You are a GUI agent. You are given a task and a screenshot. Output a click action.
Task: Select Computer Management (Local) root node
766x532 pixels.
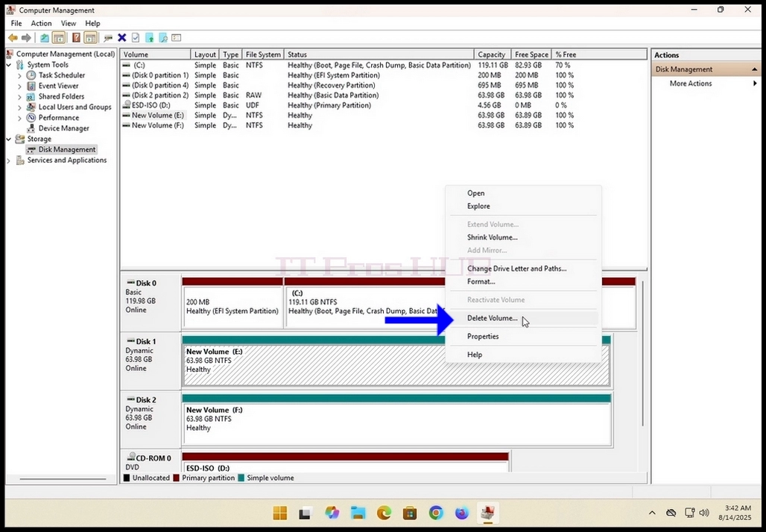tap(66, 54)
